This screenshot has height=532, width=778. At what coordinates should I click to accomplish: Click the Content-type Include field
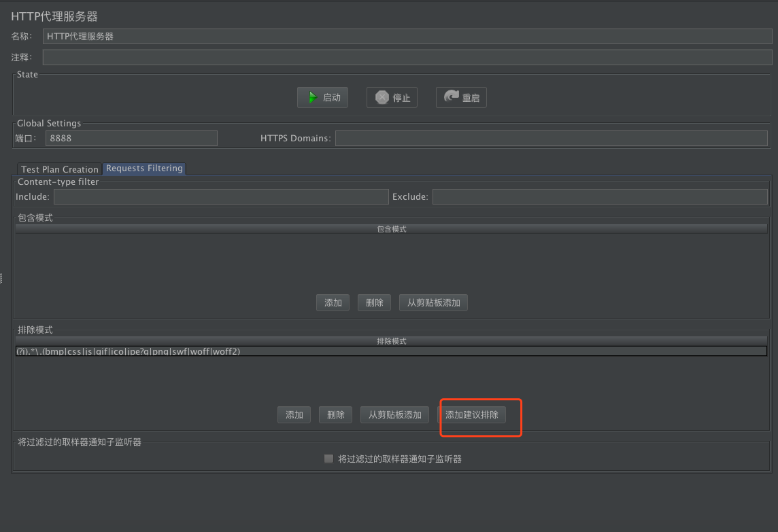coord(221,197)
